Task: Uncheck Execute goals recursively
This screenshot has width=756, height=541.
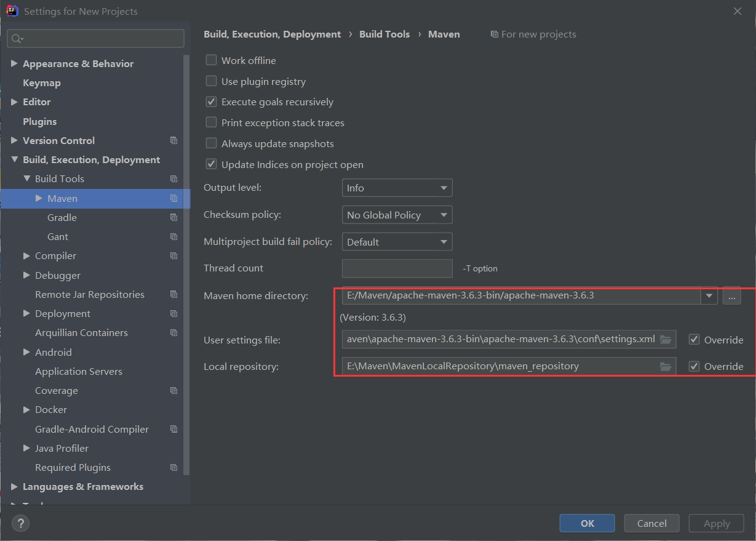Action: pos(211,102)
